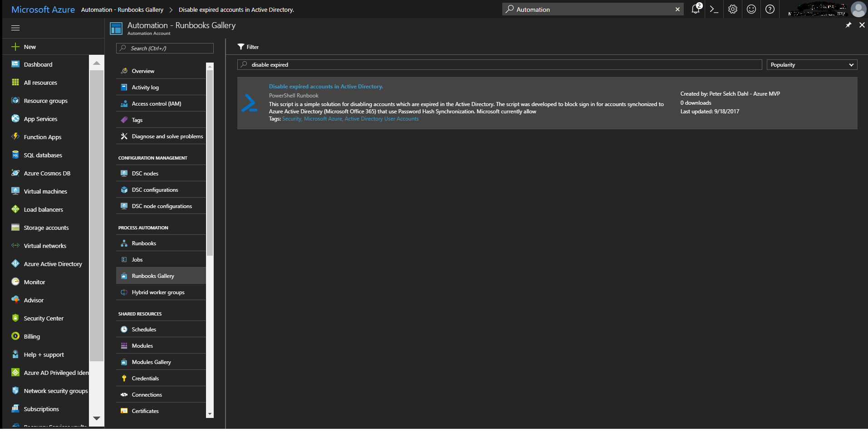This screenshot has height=432, width=868.
Task: Click the Filter funnel icon
Action: point(241,47)
